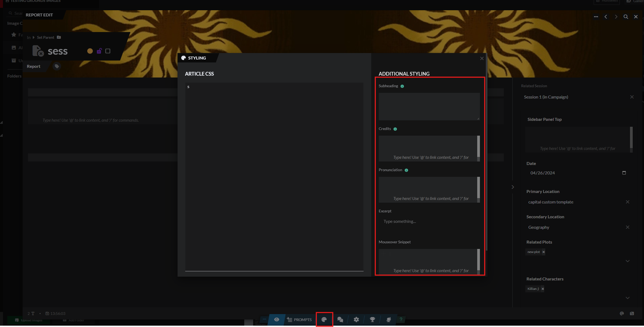Click the Set Parent link
The image size is (644, 327).
(45, 37)
